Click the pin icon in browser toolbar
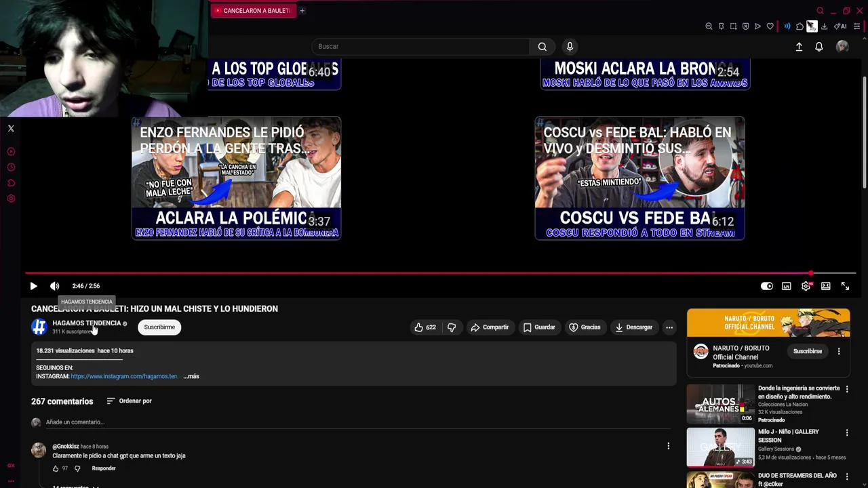Screen dimensions: 868x488 (721, 26)
